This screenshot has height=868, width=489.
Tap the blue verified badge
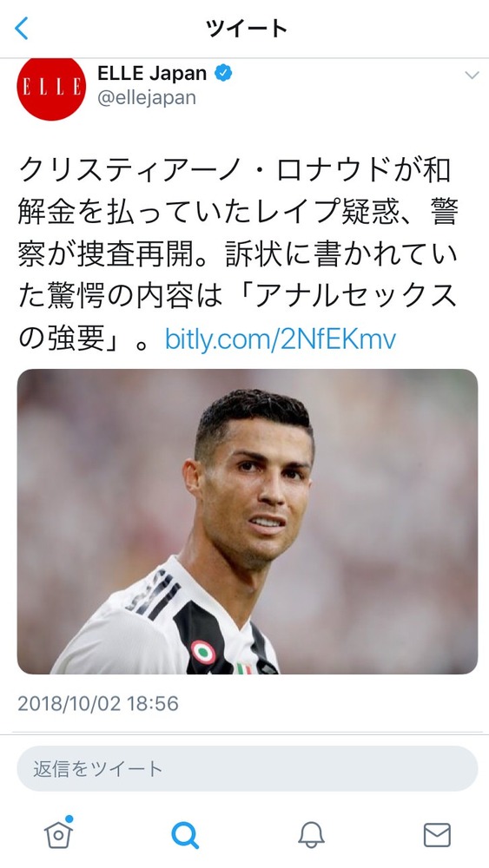[x=223, y=73]
